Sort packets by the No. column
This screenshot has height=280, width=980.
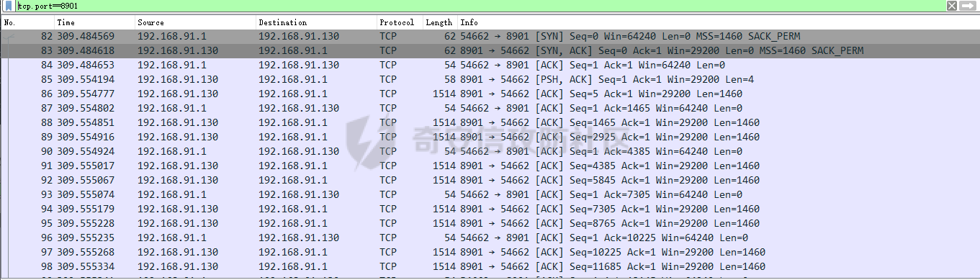(x=28, y=22)
